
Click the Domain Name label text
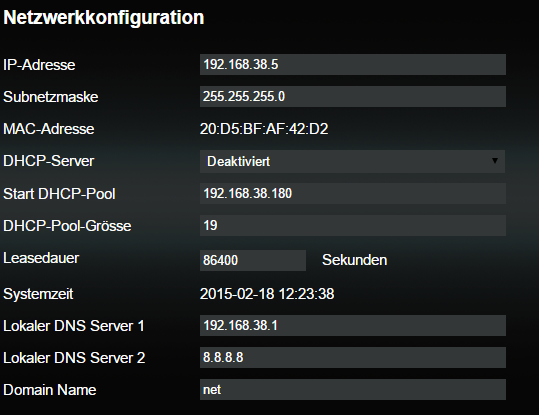click(50, 390)
